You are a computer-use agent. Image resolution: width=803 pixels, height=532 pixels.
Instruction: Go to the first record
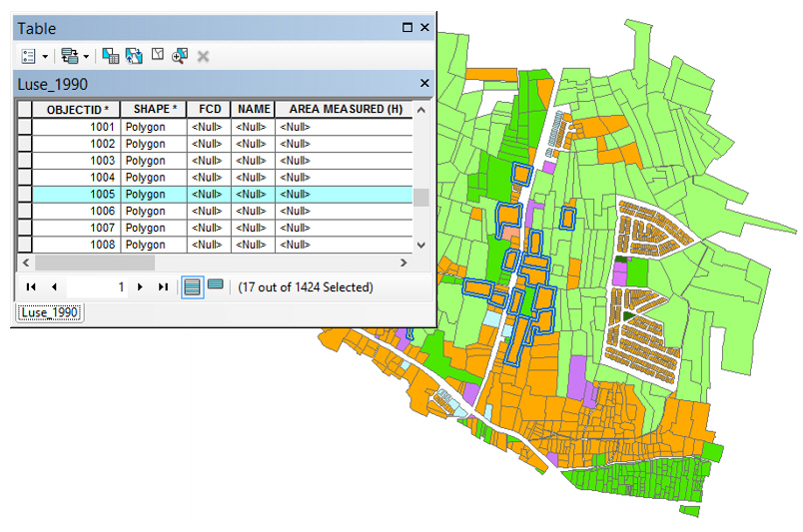click(31, 287)
